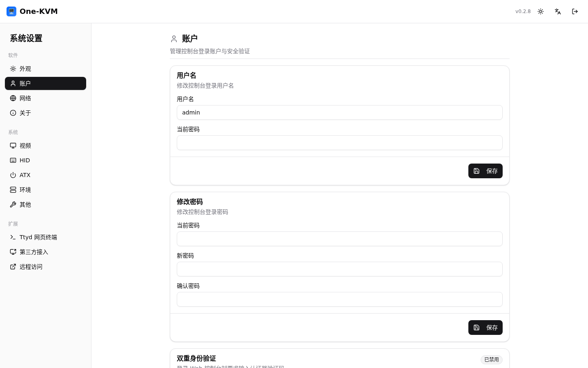
Task: Open the Ttyd 网页终端 web terminal
Action: pos(45,237)
